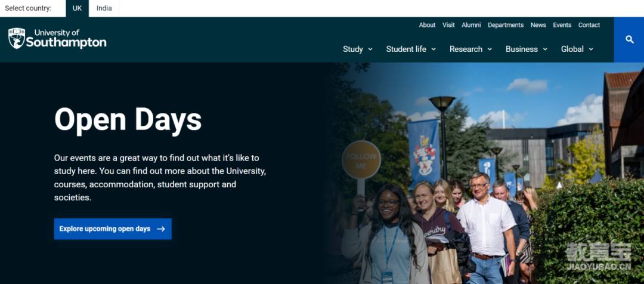The height and width of the screenshot is (284, 644).
Task: Expand the chevron next to Business
Action: coord(545,50)
